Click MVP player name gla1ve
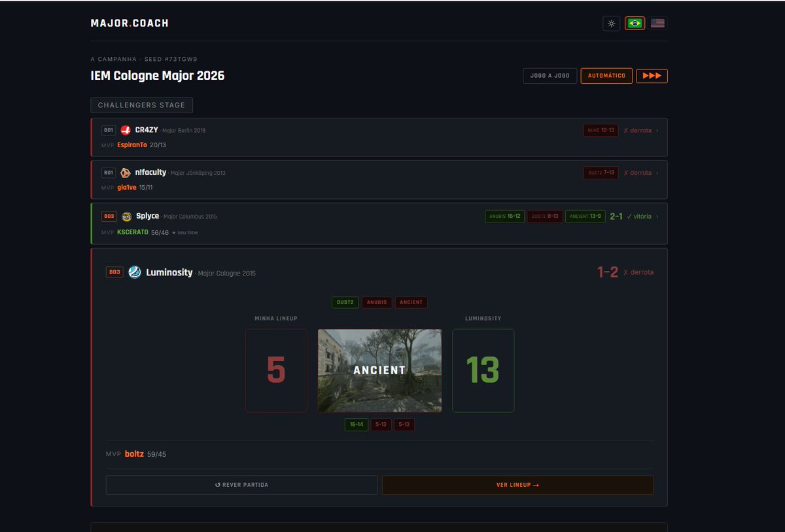Viewport: 785px width, 532px height. [127, 187]
